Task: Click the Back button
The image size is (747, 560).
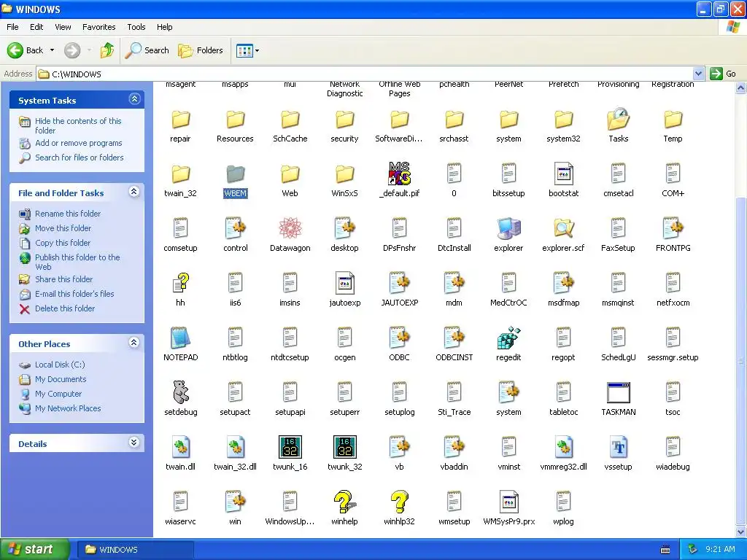Action: coord(26,50)
